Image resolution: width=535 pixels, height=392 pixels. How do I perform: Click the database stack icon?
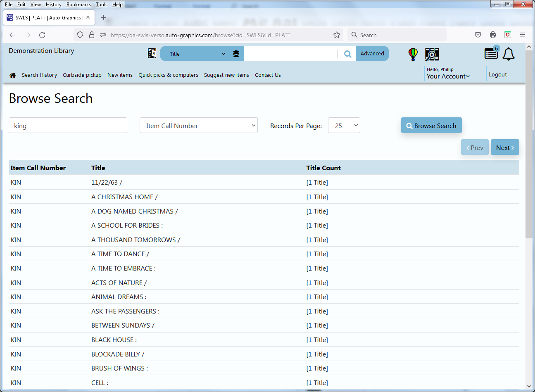tap(236, 54)
